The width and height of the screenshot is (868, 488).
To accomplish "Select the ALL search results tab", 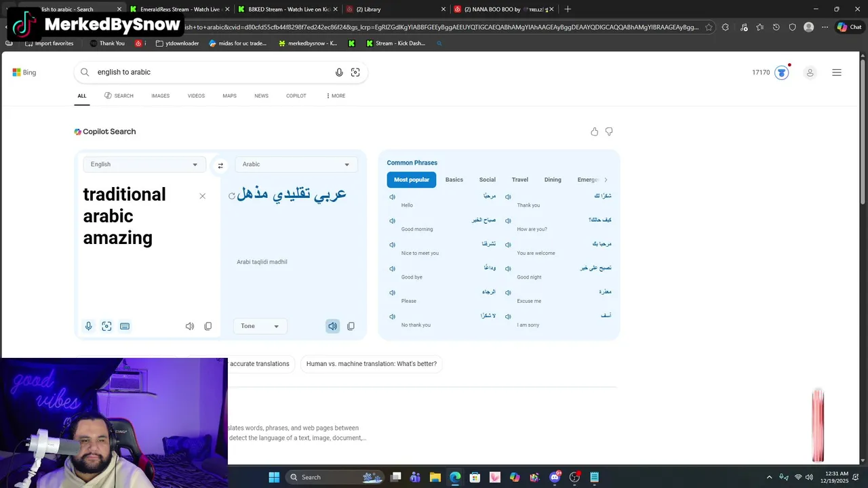I will pyautogui.click(x=82, y=96).
